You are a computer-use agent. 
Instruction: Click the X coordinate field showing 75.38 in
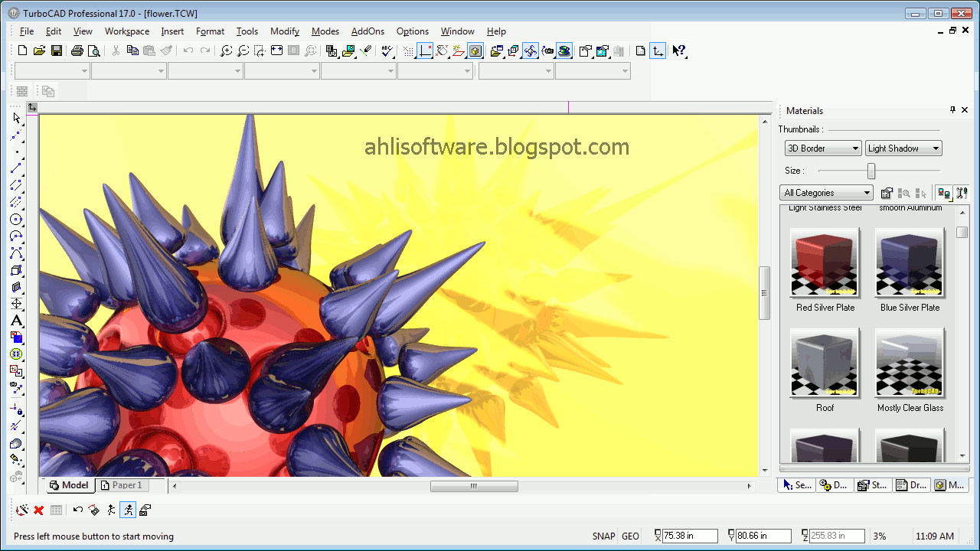point(690,536)
